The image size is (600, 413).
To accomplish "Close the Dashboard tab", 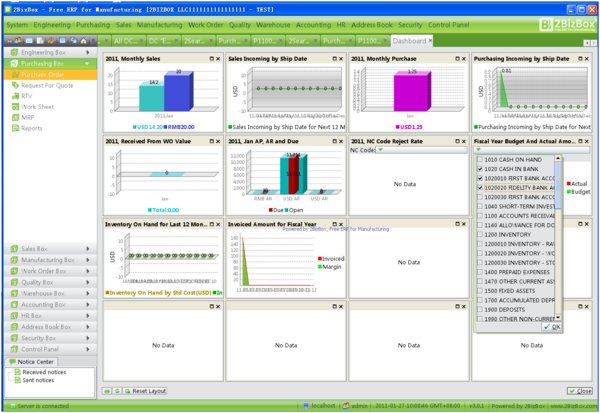I will point(430,40).
